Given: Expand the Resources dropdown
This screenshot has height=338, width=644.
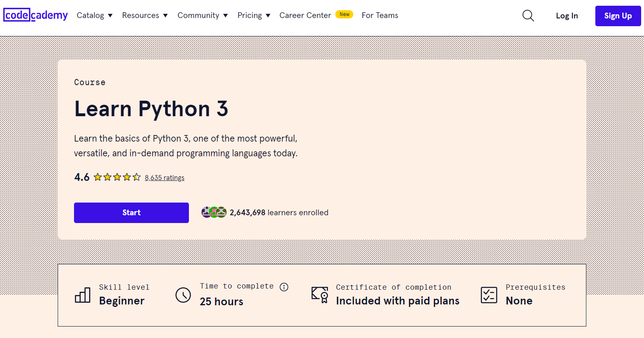Looking at the screenshot, I should click(145, 15).
